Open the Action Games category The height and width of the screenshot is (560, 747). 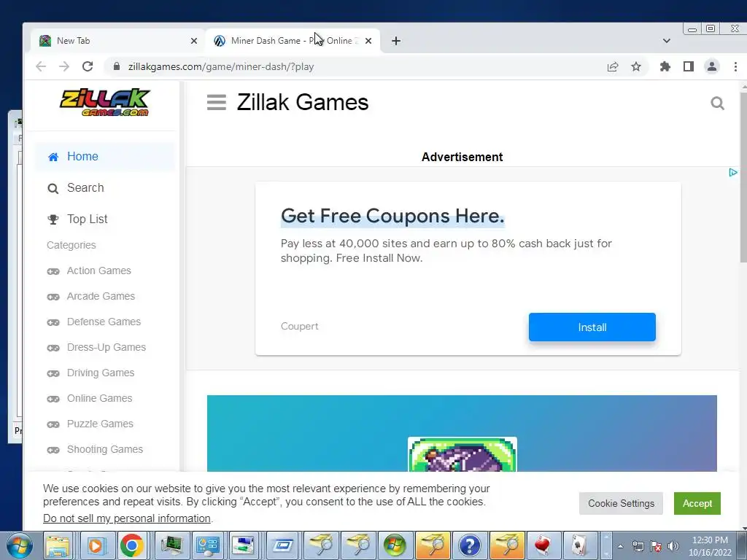89,271
